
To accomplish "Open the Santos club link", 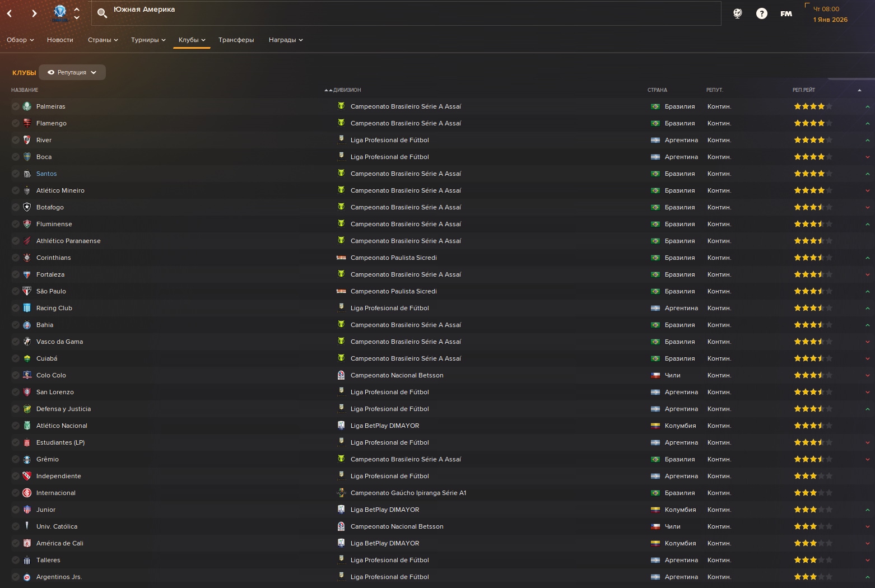I will click(x=46, y=174).
